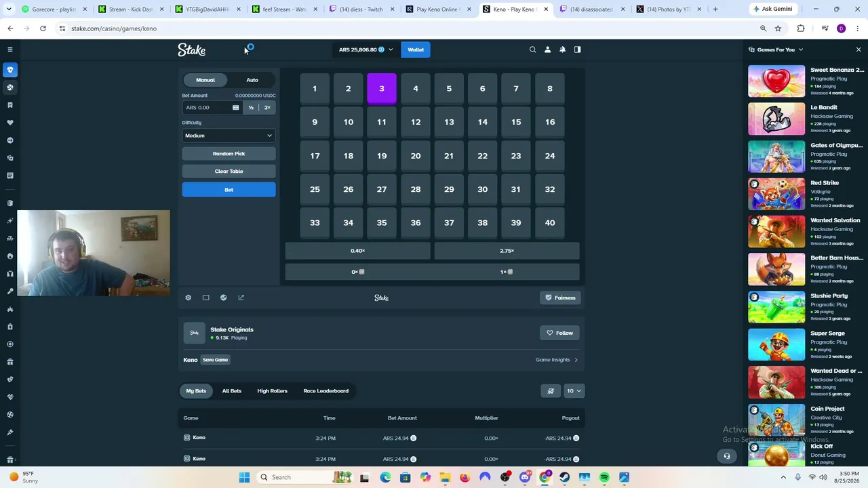
Task: Switch to Auto betting mode
Action: 252,80
